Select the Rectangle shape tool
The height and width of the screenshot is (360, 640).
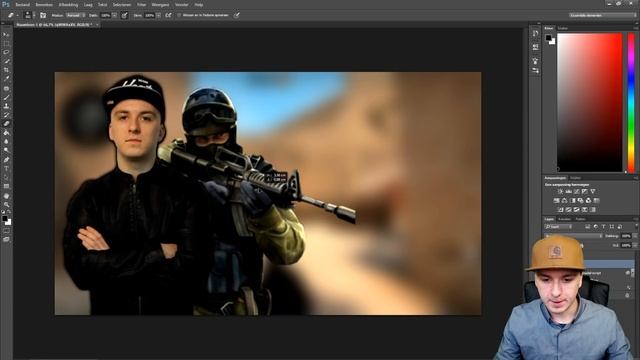click(x=6, y=187)
